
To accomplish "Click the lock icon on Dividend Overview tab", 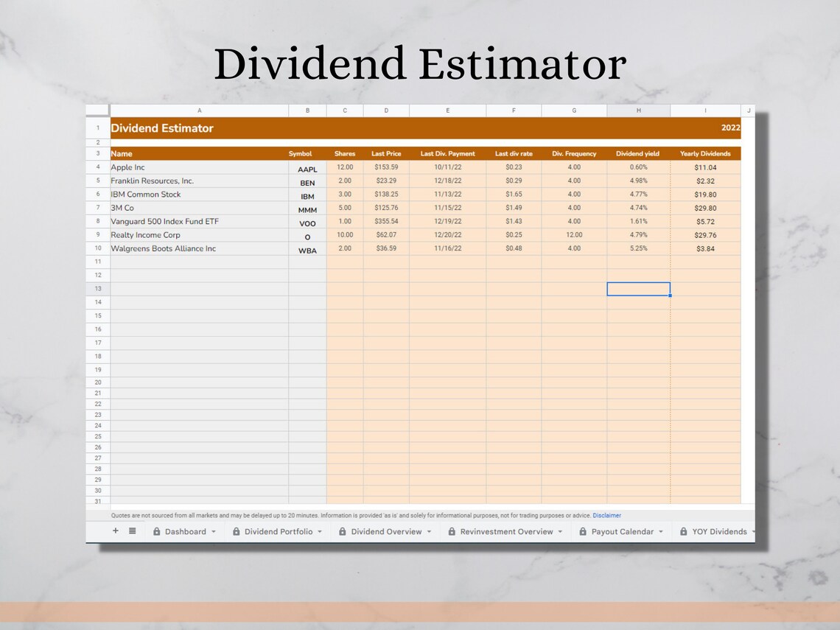I will [x=343, y=531].
